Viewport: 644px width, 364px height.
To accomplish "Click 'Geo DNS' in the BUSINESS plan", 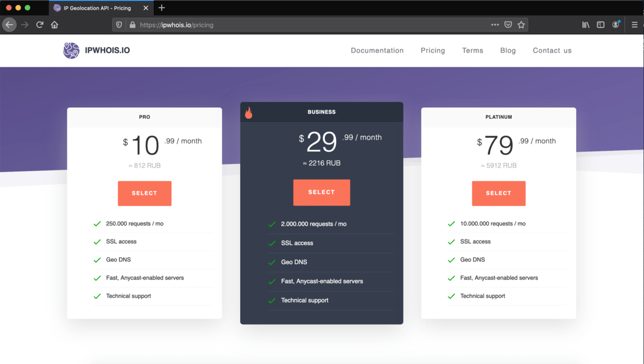I will (294, 262).
